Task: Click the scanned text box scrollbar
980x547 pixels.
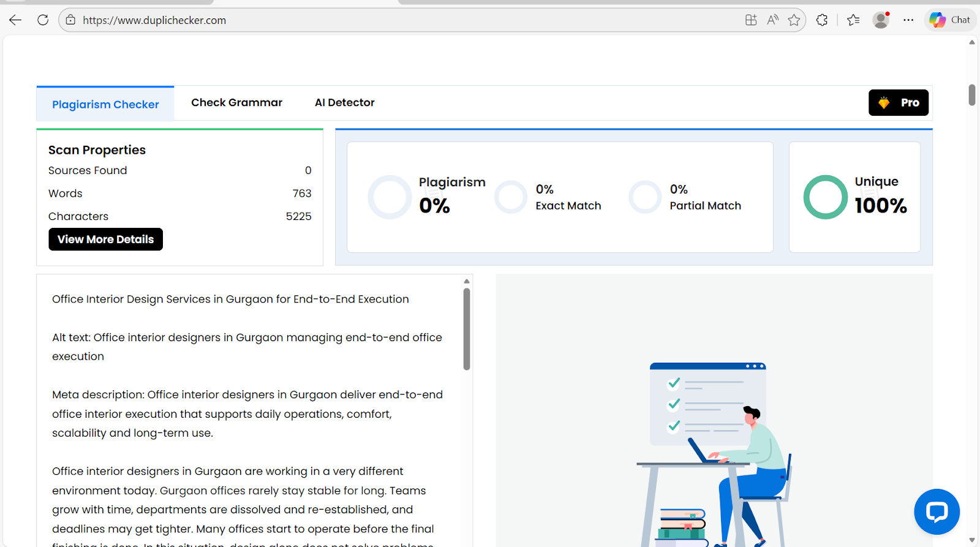Action: point(467,330)
